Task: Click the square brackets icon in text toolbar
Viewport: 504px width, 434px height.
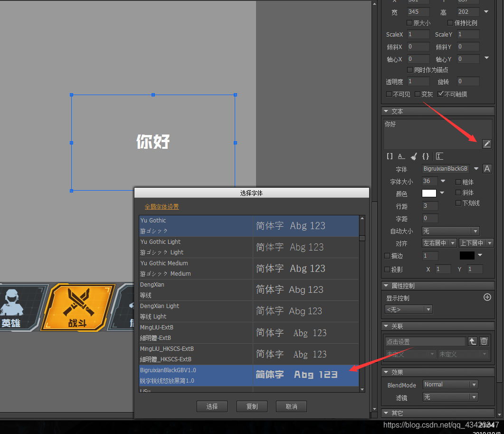Action: (390, 156)
